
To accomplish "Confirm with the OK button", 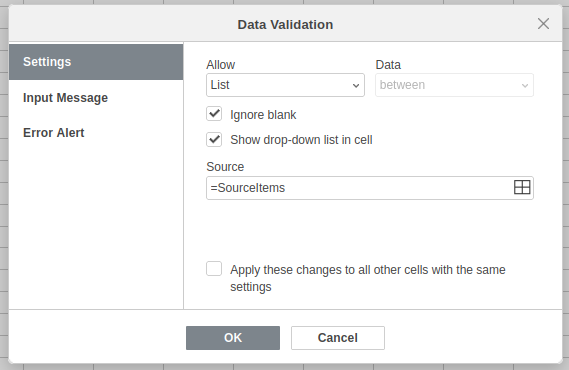I will coord(233,338).
